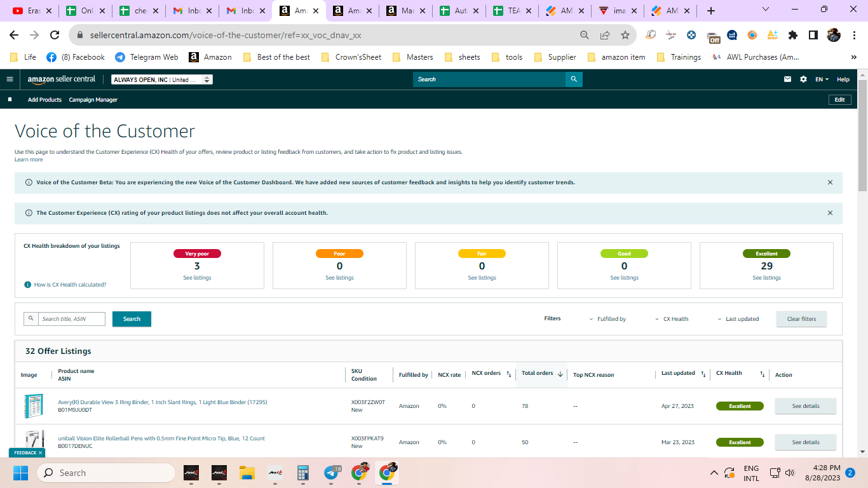
Task: Expand the Last updated filter
Action: (738, 319)
